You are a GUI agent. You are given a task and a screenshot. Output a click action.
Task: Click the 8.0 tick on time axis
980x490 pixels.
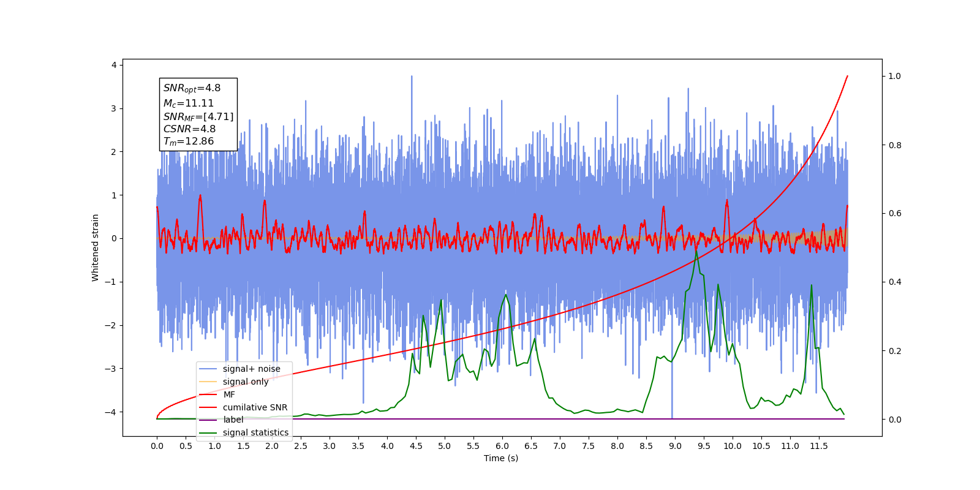(x=617, y=446)
